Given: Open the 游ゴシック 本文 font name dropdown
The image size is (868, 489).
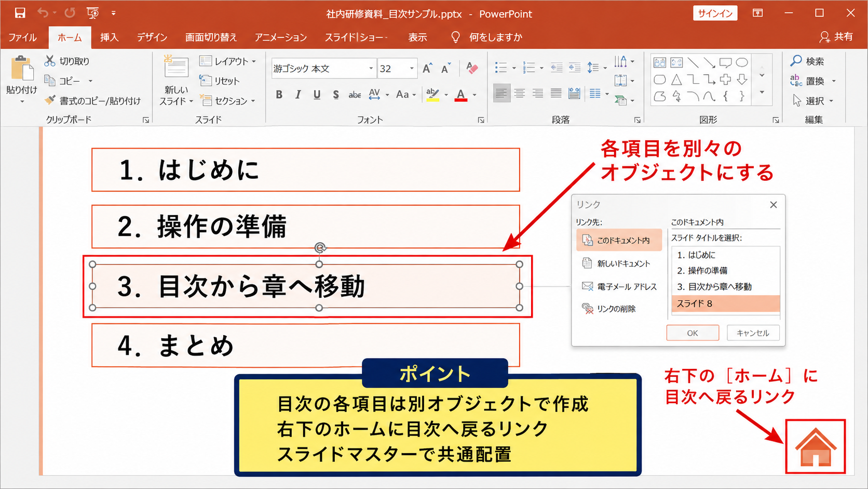Looking at the screenshot, I should click(x=371, y=69).
